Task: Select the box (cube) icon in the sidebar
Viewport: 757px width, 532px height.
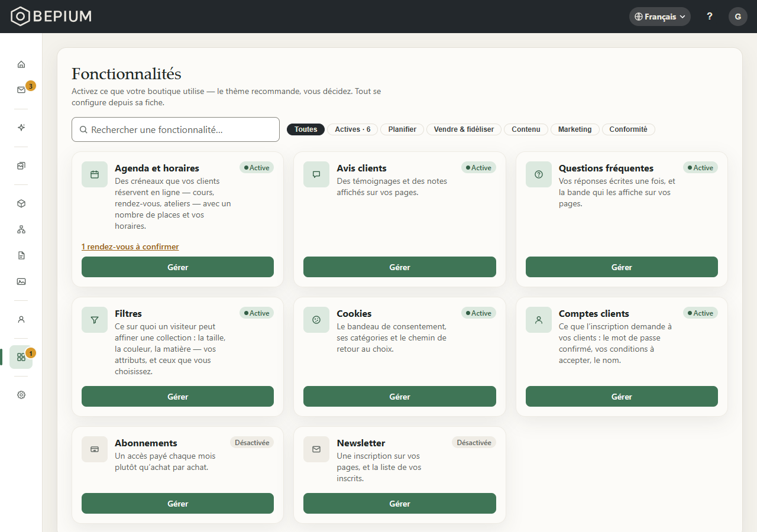Action: (21, 203)
